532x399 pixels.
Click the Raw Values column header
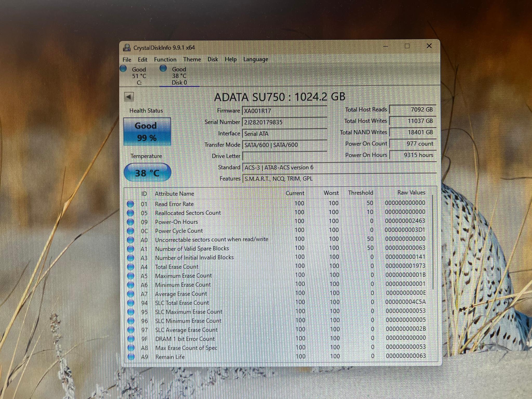[411, 192]
